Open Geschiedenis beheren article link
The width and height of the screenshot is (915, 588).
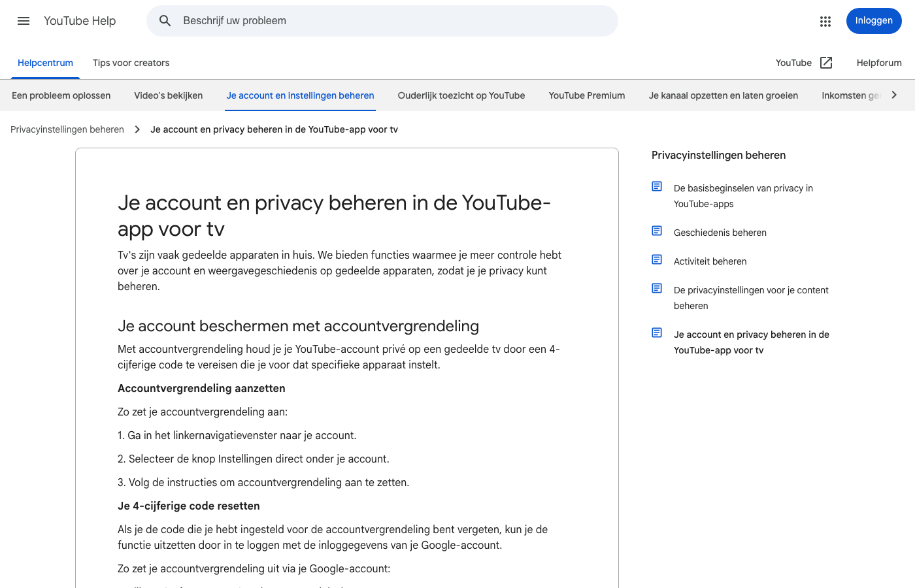pyautogui.click(x=720, y=233)
